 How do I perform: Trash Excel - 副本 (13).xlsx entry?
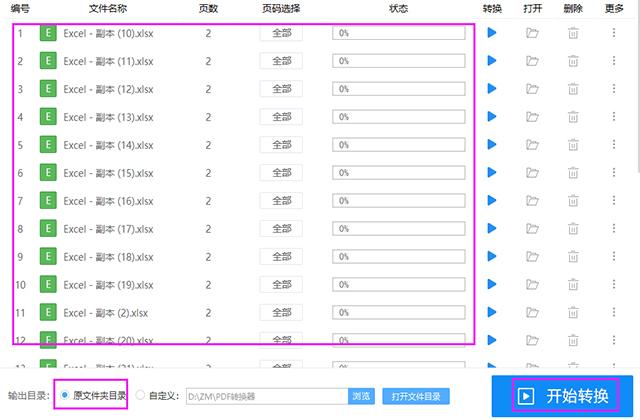[x=573, y=117]
